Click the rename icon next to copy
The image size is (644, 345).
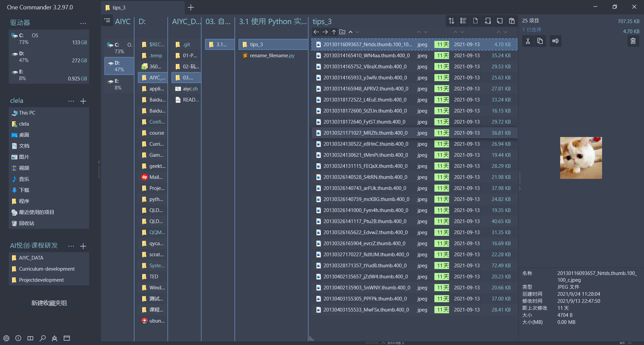click(x=555, y=41)
